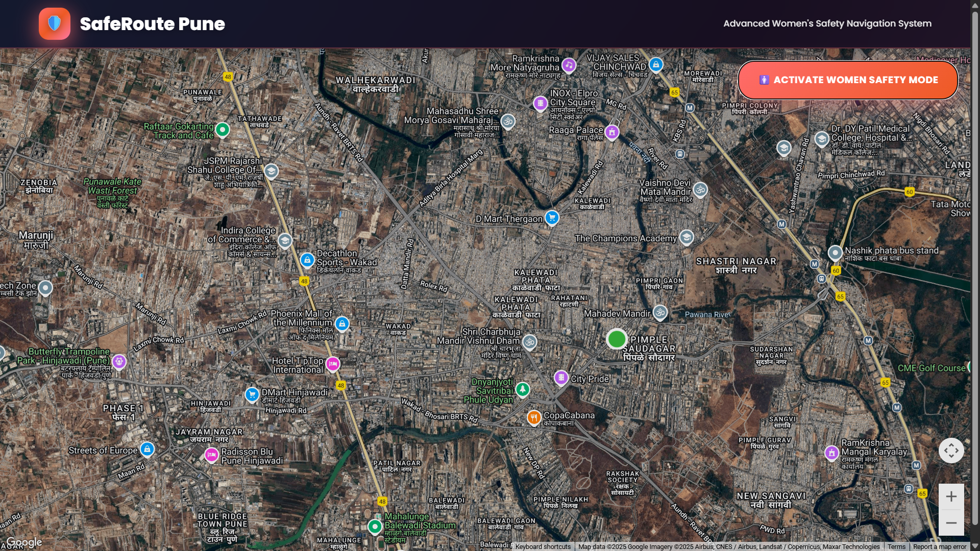Screen dimensions: 980x551
Task: Open Hotel TipTop International lodging pin
Action: coord(333,364)
